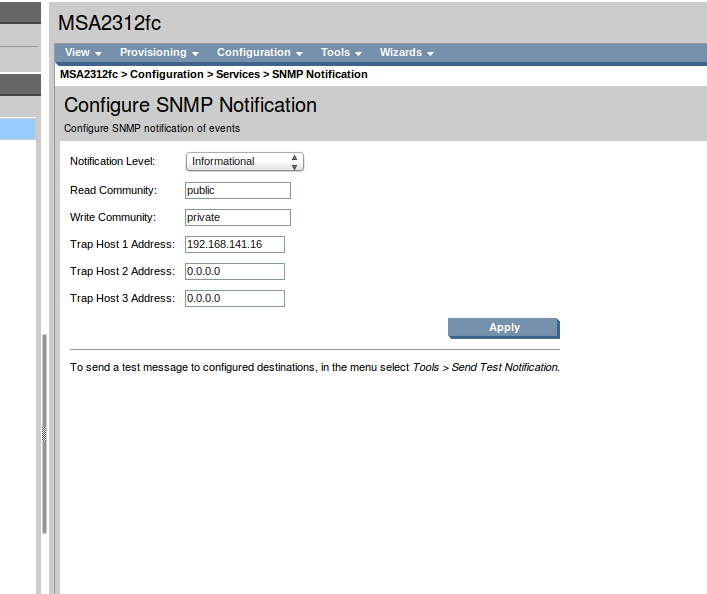Open the Tools menu
This screenshot has height=594, width=707.
[x=341, y=53]
